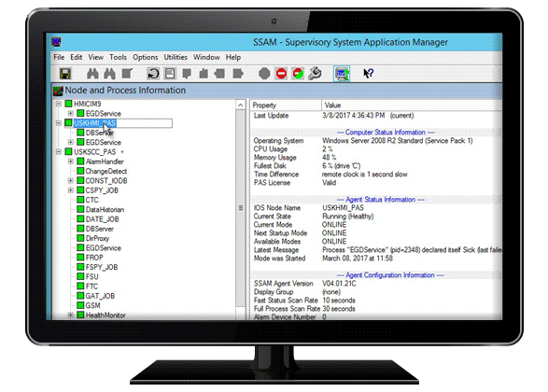Click the tree panel scroll up arrow
This screenshot has height=392, width=548.
click(241, 105)
